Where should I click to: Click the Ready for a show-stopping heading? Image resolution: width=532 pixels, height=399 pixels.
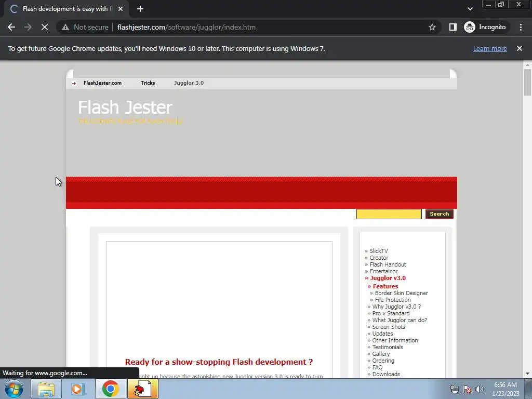pos(219,362)
